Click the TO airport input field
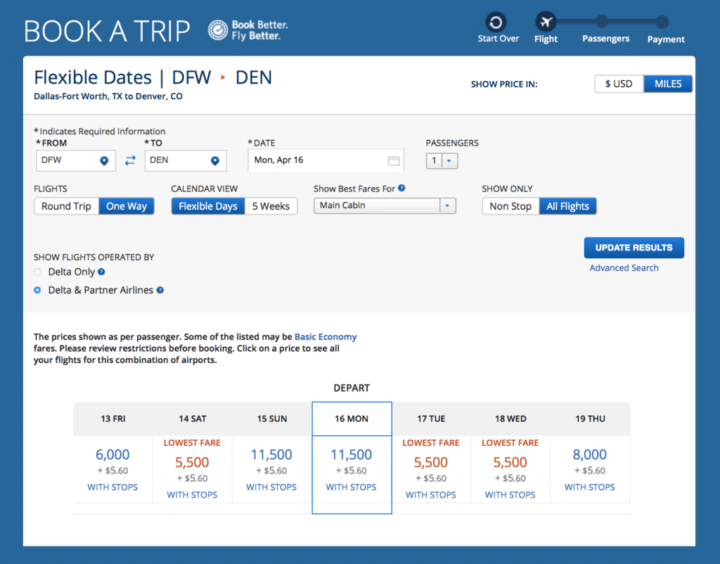 (x=186, y=160)
